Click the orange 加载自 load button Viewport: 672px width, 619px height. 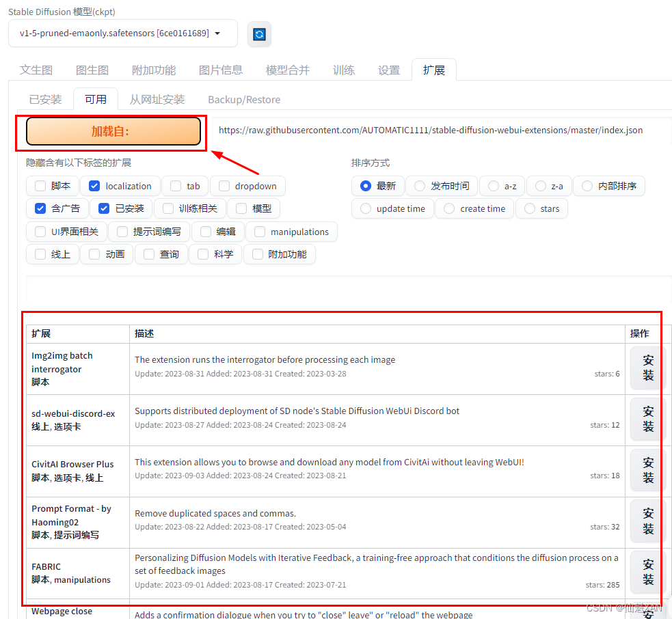click(x=111, y=130)
